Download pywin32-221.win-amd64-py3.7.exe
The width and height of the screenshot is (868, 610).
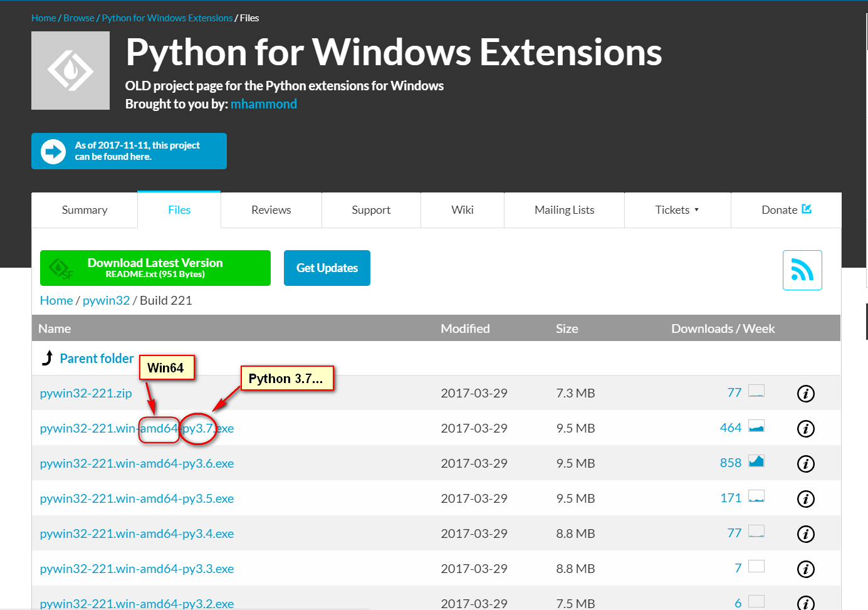[137, 428]
